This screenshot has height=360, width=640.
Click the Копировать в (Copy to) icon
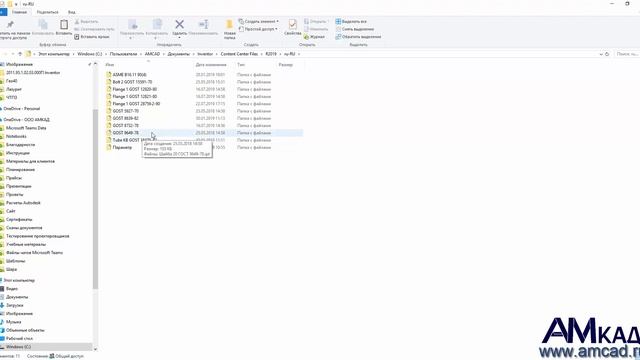tap(157, 24)
